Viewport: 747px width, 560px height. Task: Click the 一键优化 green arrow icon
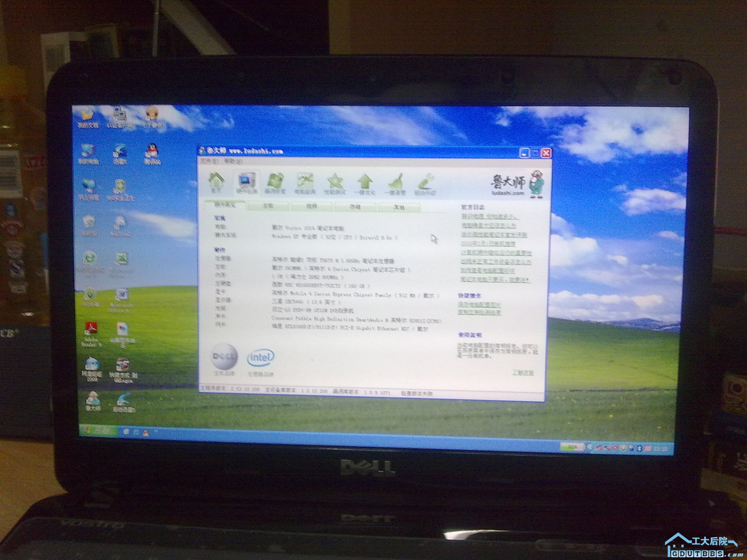(364, 184)
